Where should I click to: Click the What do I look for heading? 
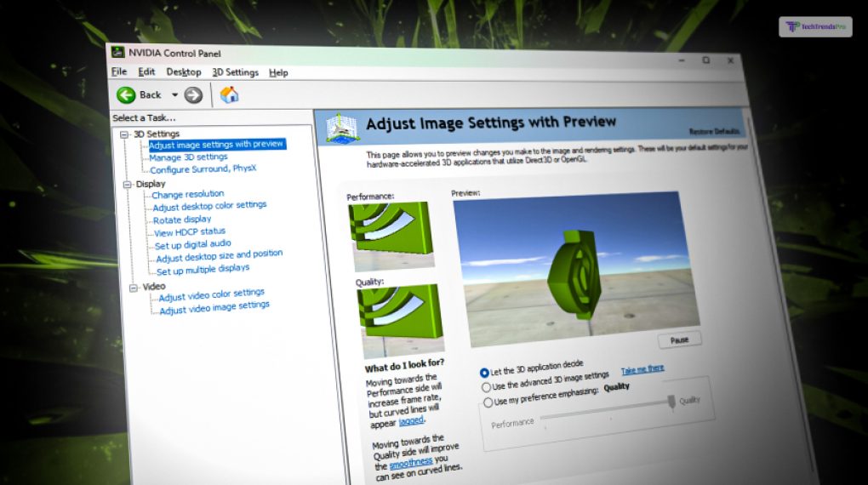(404, 366)
